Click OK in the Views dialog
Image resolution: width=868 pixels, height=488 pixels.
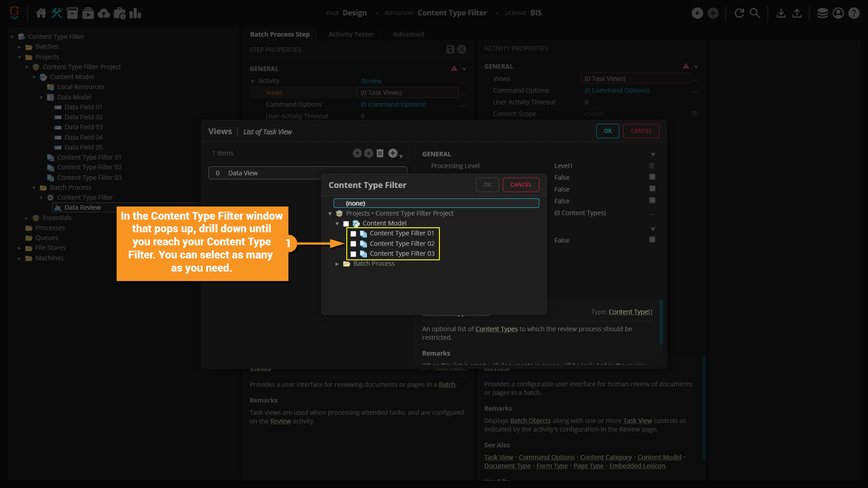coord(608,131)
